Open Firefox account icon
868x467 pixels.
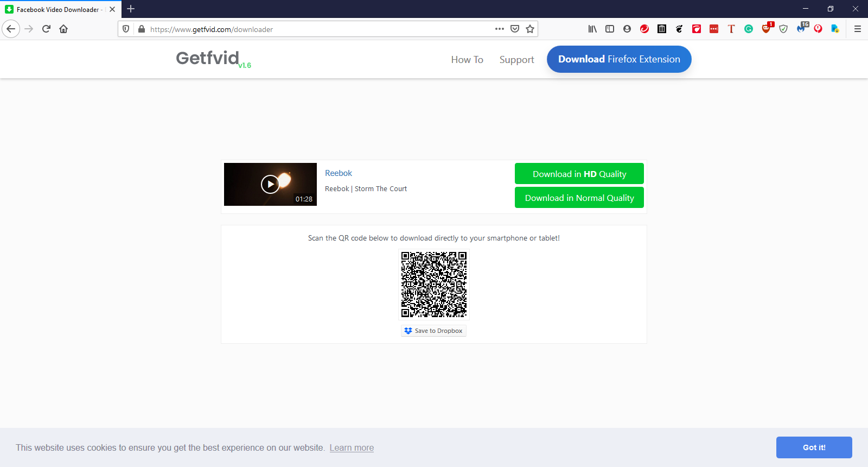coord(627,29)
